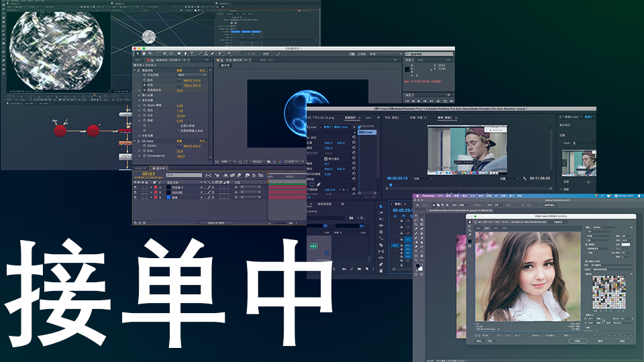Click the Premiere program monitor blue playhead marker
This screenshot has width=644, height=362.
[390, 185]
